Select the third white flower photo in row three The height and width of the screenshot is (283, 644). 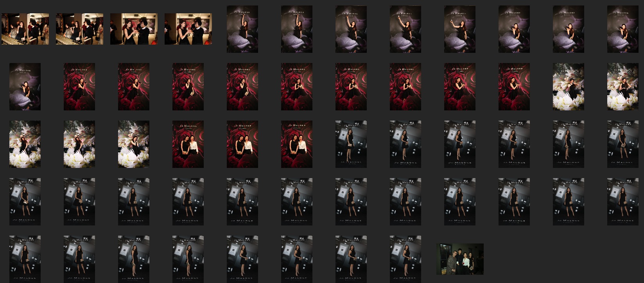[x=134, y=144]
